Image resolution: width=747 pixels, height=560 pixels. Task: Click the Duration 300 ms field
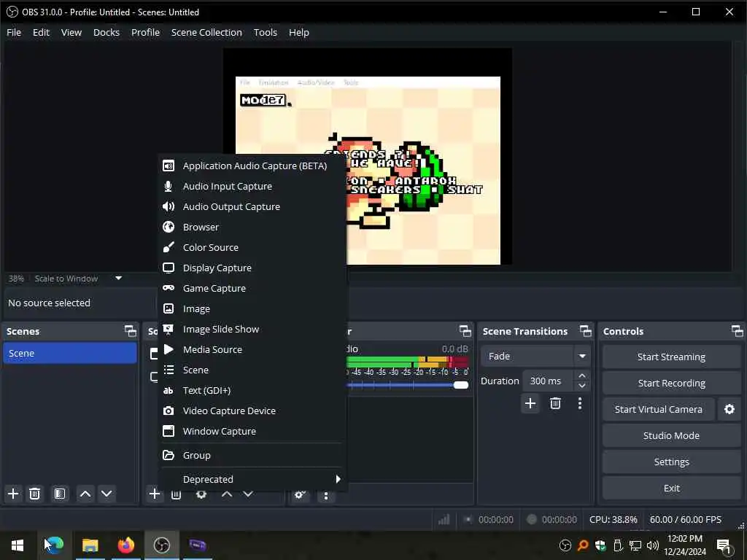548,381
